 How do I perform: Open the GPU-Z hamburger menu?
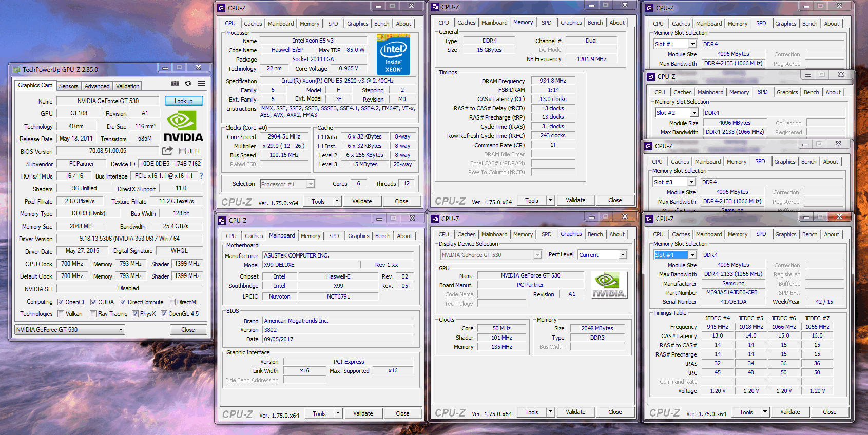(x=202, y=83)
